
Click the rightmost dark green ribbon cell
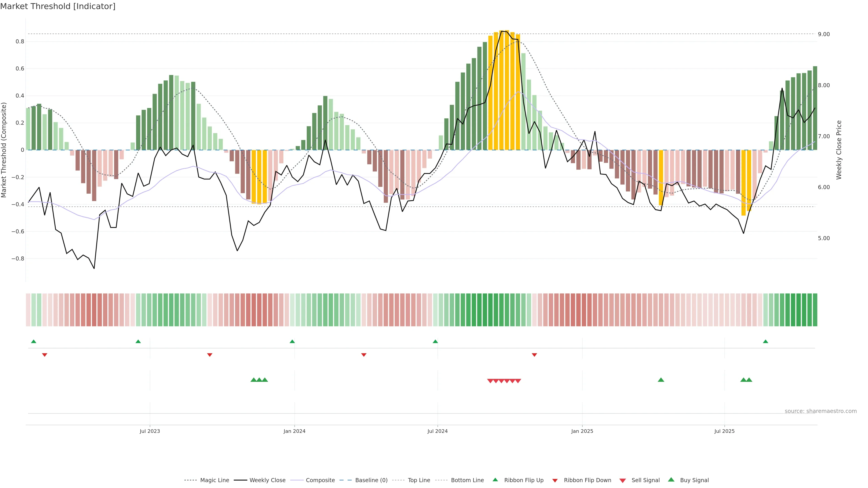[815, 310]
